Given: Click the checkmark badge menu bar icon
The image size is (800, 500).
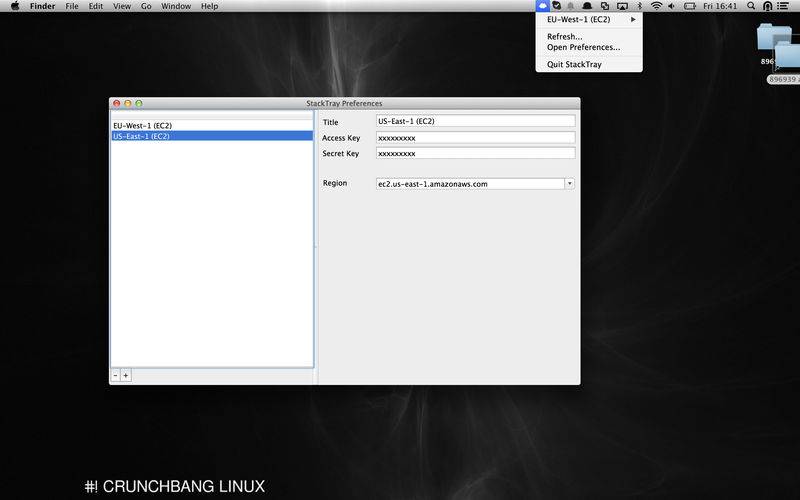Looking at the screenshot, I should [557, 6].
